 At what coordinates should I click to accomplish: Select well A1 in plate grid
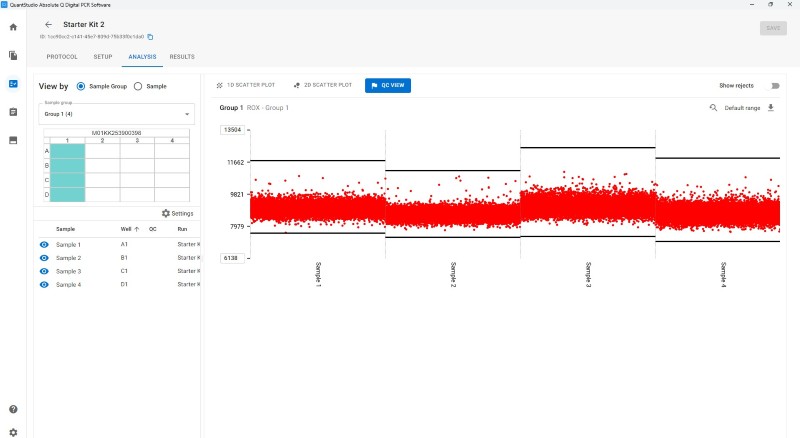point(67,151)
